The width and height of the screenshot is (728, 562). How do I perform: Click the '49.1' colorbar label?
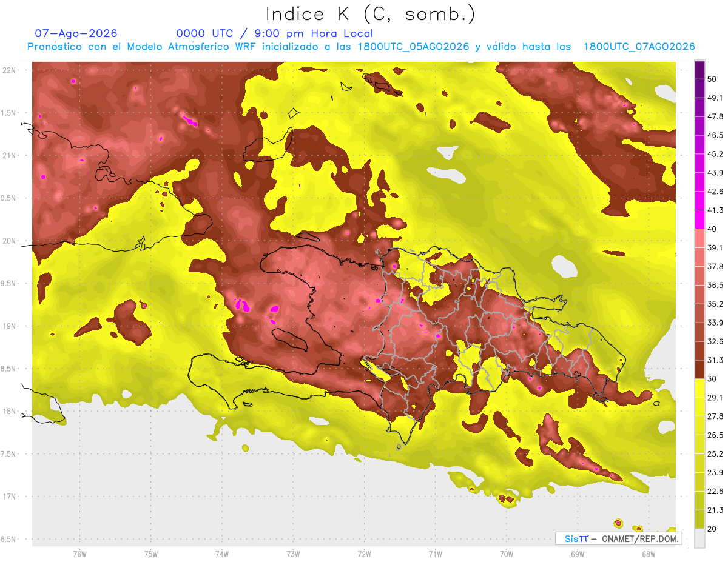[x=715, y=98]
